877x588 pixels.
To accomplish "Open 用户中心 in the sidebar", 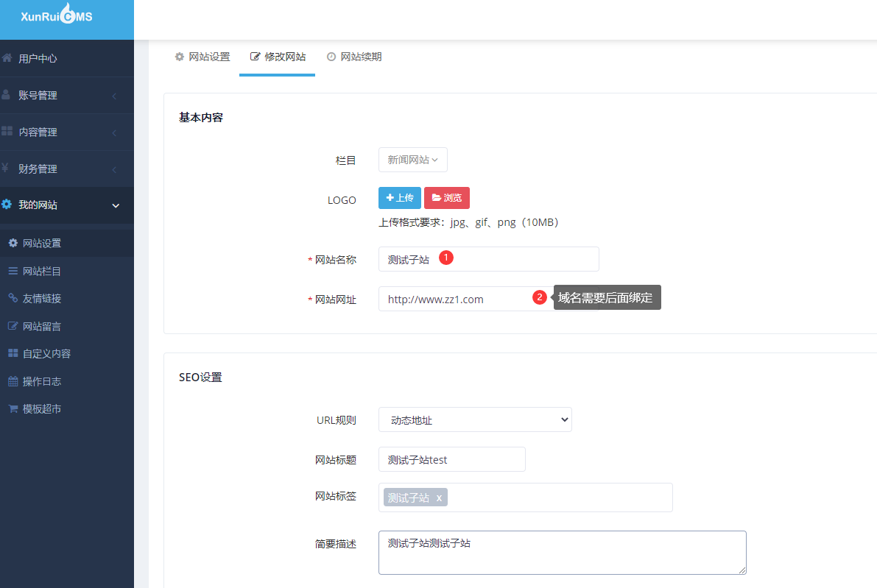I will [x=66, y=58].
